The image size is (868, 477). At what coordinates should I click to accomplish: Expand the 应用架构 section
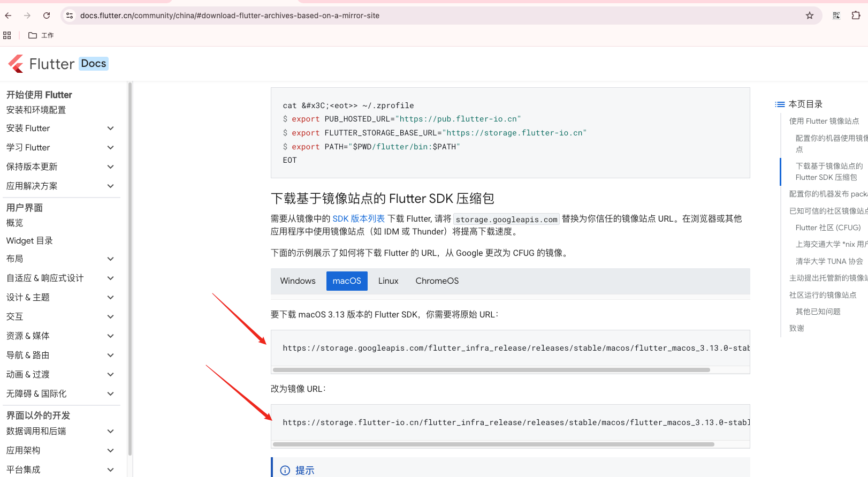pyautogui.click(x=111, y=450)
